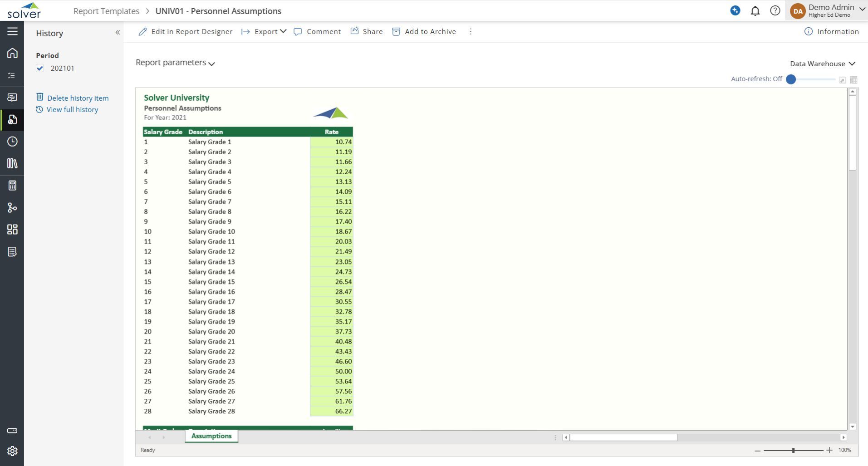
Task: Click the help question mark icon
Action: (x=775, y=11)
